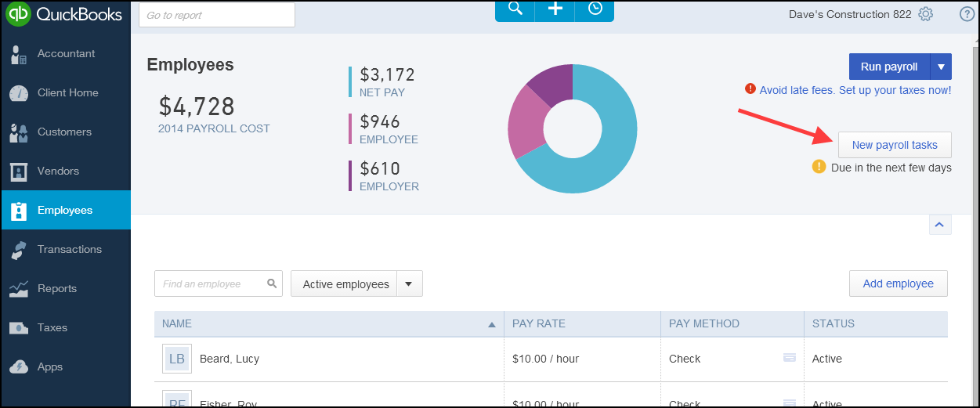
Task: Click the Client Home gauge icon
Action: (19, 93)
